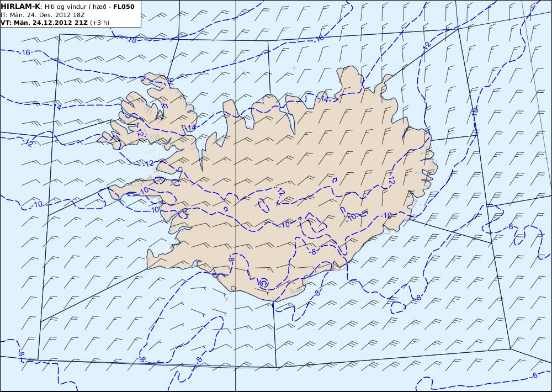Click the HIRLAM-K model name in header
This screenshot has height=392, width=552.
pyautogui.click(x=21, y=7)
